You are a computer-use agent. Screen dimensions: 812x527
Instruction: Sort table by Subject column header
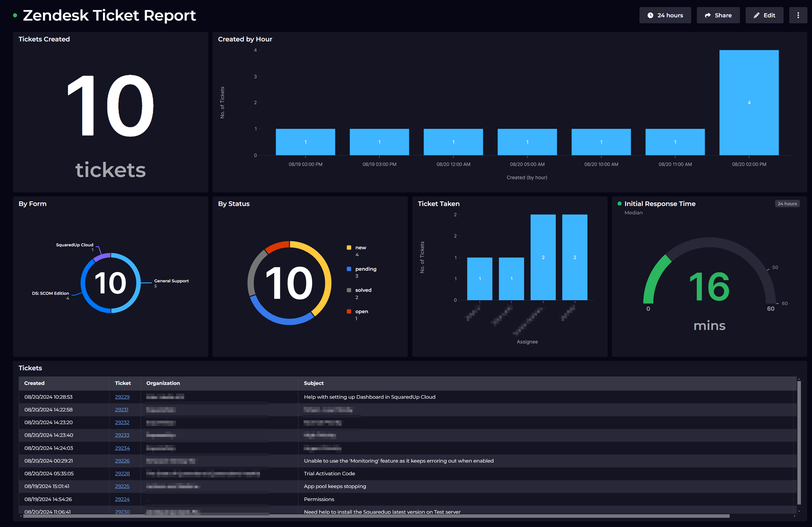click(x=314, y=383)
